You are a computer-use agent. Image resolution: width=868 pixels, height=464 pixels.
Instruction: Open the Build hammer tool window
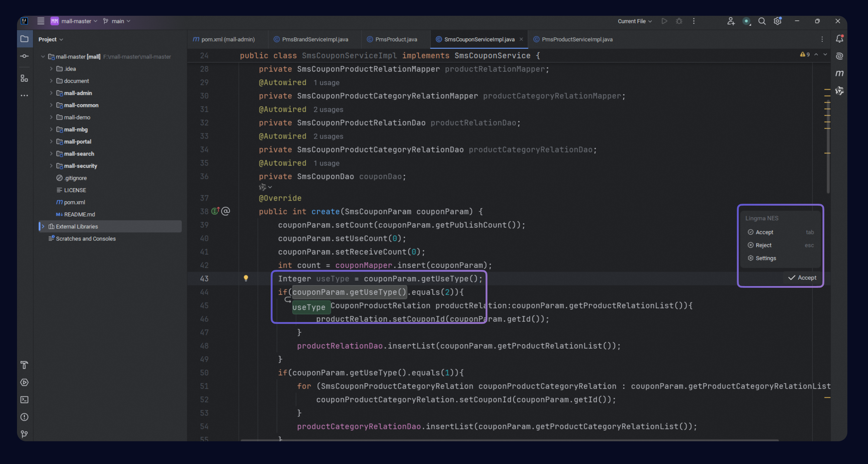pyautogui.click(x=24, y=365)
